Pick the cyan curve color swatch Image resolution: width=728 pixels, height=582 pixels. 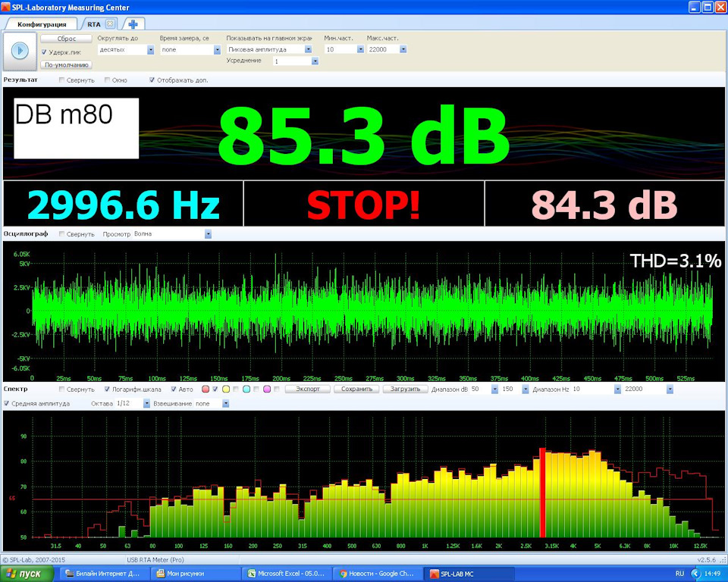[246, 389]
